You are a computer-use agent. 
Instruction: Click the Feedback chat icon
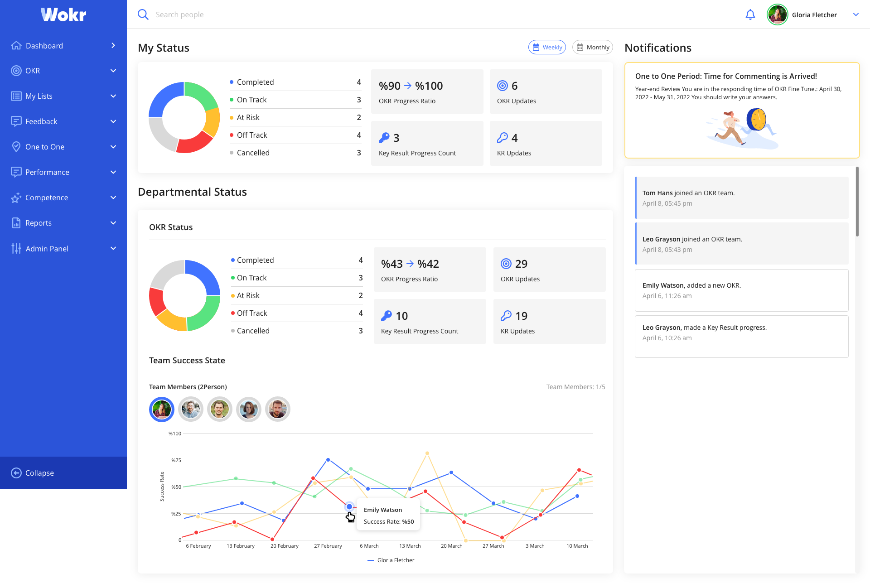16,121
